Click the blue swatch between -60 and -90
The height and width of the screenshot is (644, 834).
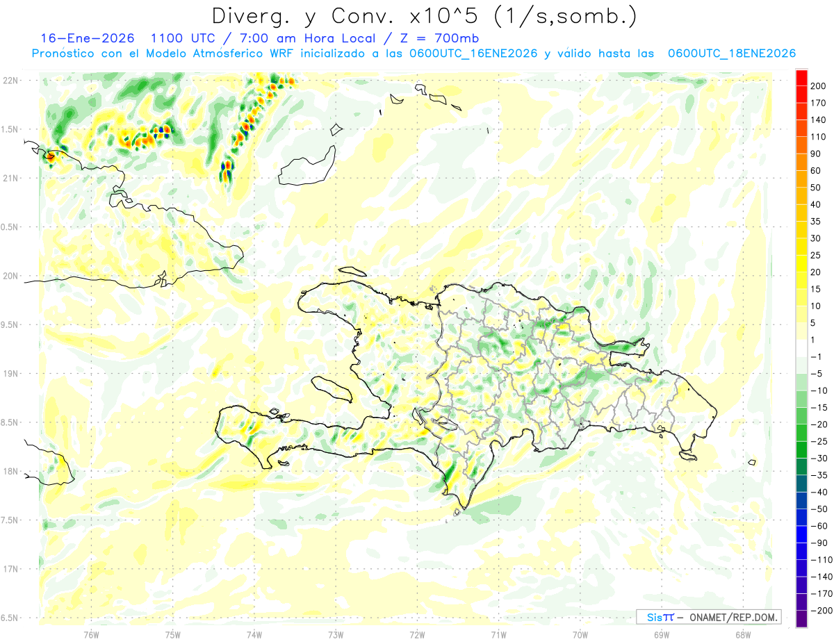tap(801, 534)
